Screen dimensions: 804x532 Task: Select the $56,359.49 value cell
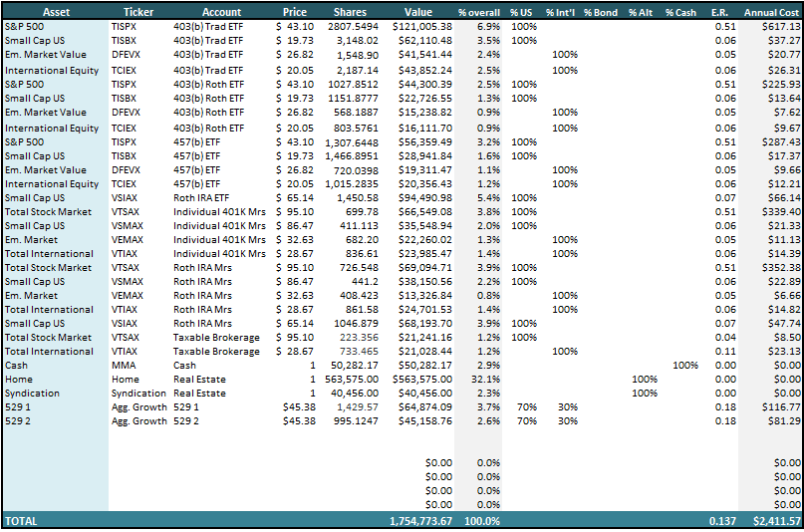[425, 141]
